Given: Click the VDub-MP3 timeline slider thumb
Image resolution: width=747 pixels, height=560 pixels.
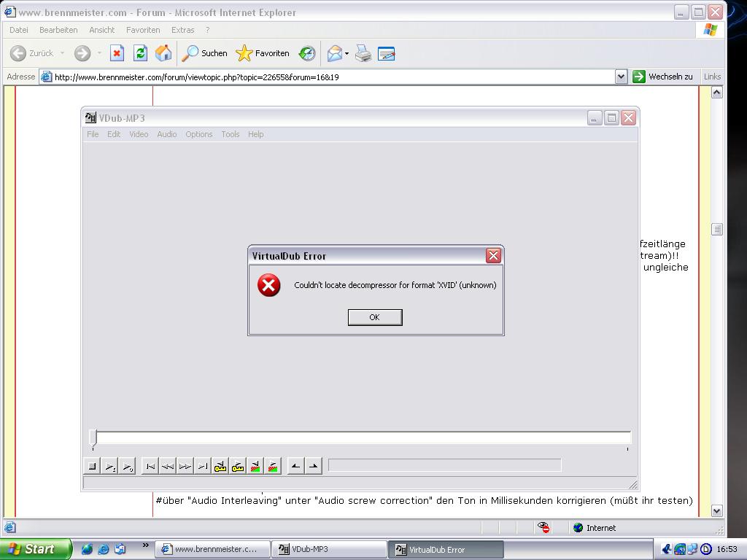Looking at the screenshot, I should (93, 437).
